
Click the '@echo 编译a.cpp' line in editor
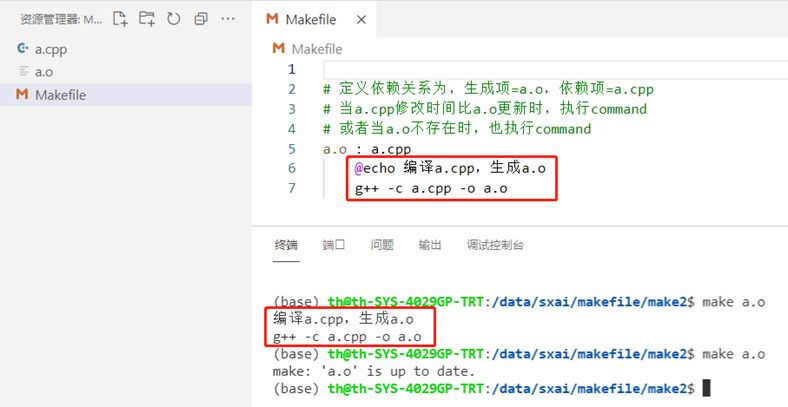(450, 168)
